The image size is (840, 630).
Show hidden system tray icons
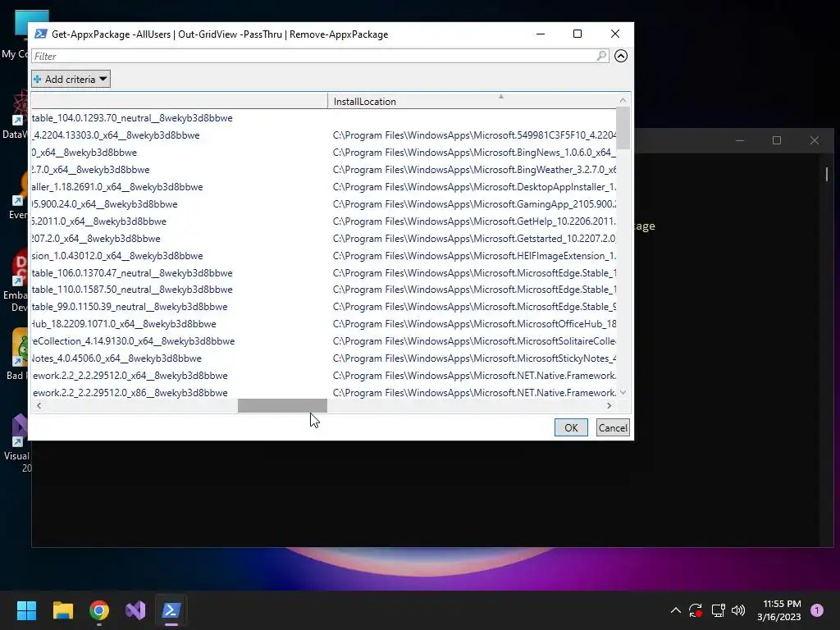tap(676, 610)
